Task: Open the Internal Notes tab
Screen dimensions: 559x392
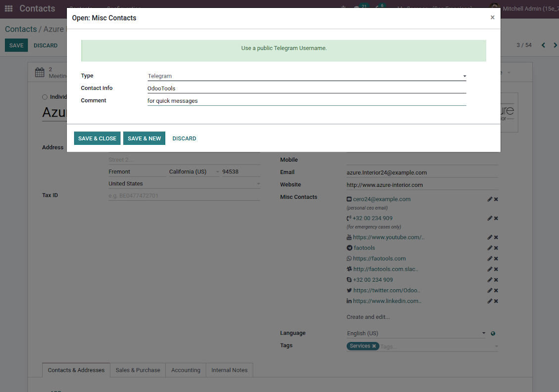Action: pyautogui.click(x=229, y=370)
